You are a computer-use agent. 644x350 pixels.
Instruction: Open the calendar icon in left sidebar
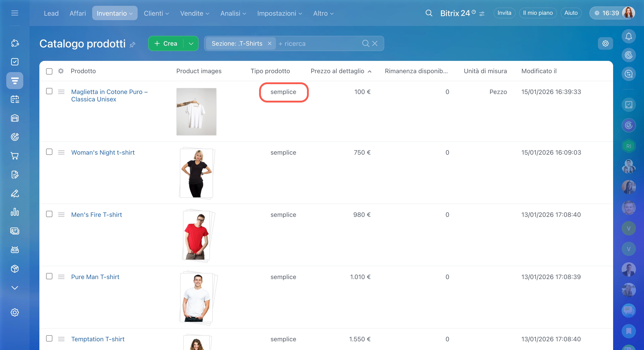coord(15,99)
